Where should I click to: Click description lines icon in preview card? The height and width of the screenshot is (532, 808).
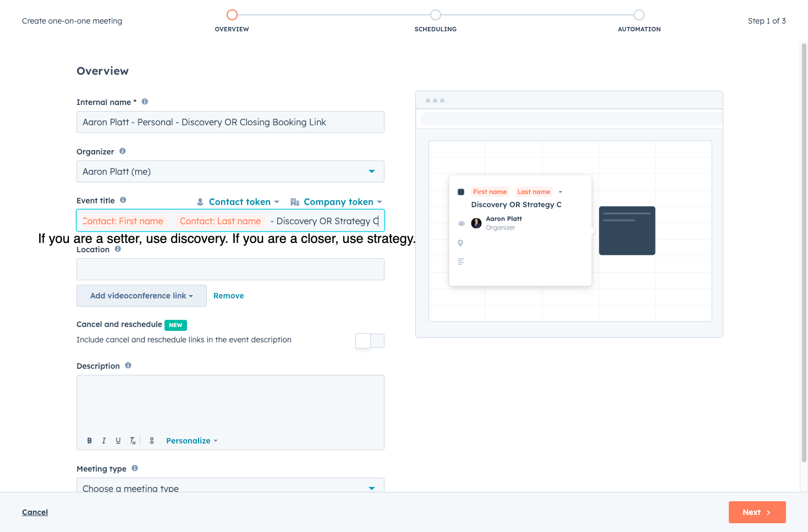[x=461, y=262]
